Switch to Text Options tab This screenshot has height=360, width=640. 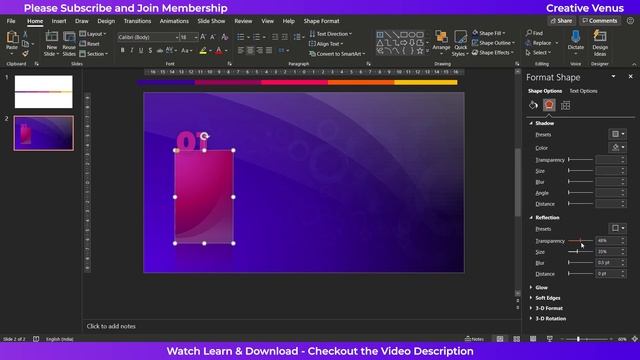583,91
